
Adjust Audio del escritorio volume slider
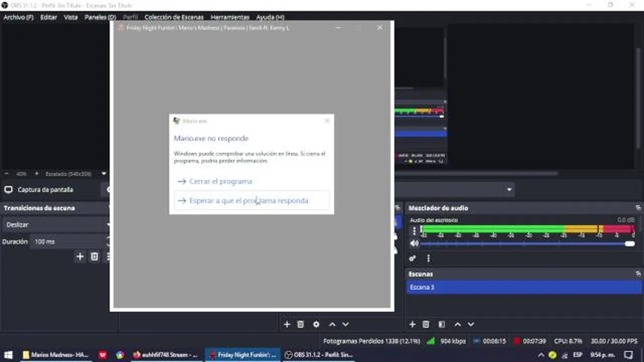[527, 244]
